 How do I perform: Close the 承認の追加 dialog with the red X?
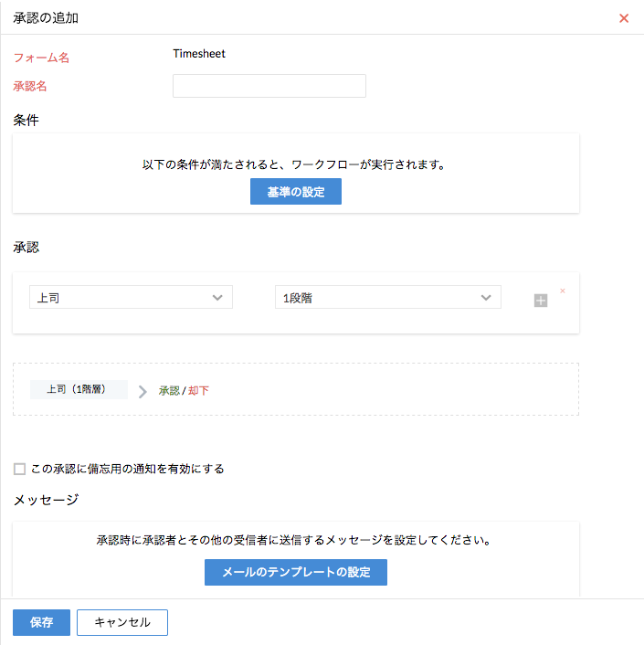tap(624, 18)
